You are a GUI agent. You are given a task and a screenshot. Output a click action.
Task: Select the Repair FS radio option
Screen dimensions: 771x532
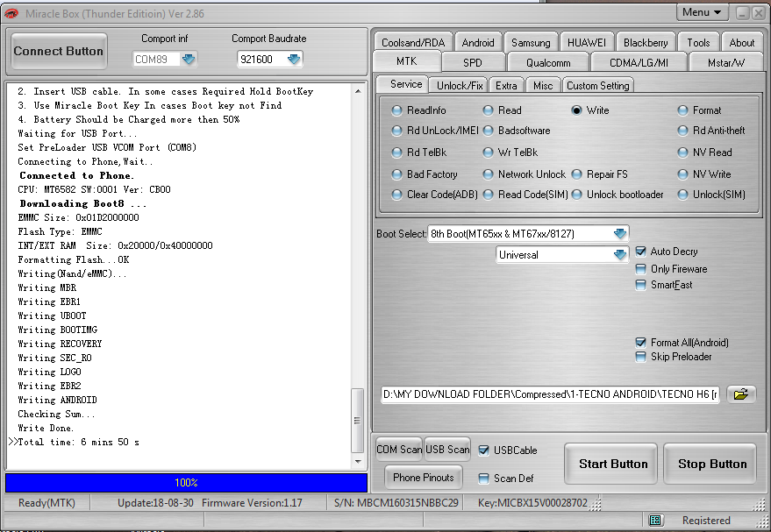click(x=576, y=174)
